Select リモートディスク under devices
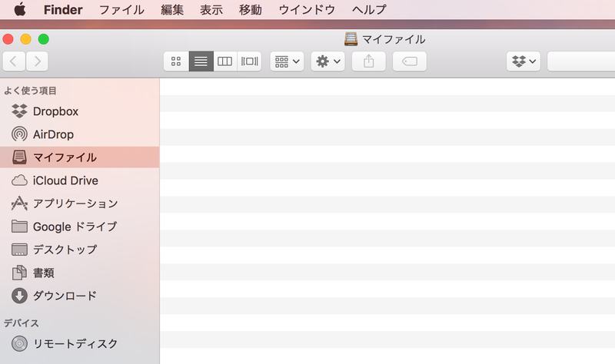 [80, 343]
